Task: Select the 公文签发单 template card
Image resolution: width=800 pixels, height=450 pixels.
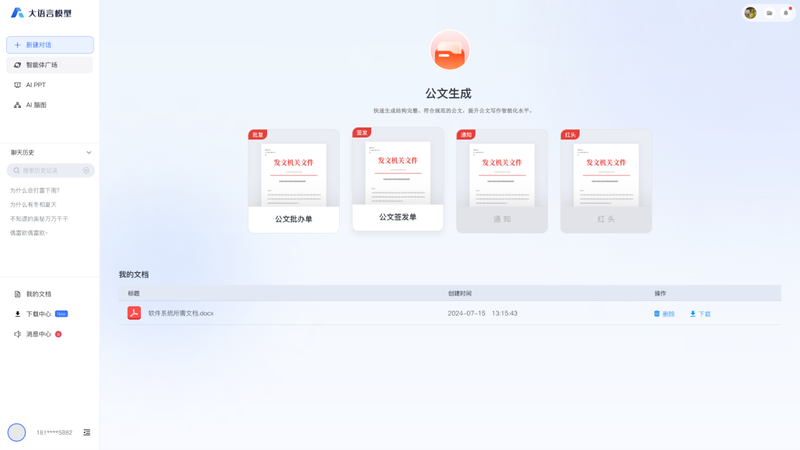Action: click(x=398, y=179)
